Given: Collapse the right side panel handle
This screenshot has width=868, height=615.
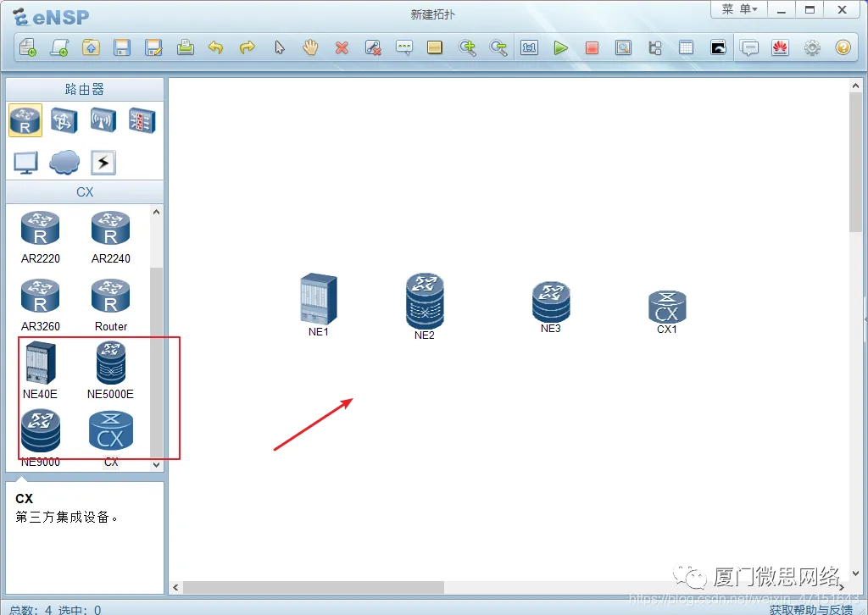Looking at the screenshot, I should pyautogui.click(x=865, y=319).
